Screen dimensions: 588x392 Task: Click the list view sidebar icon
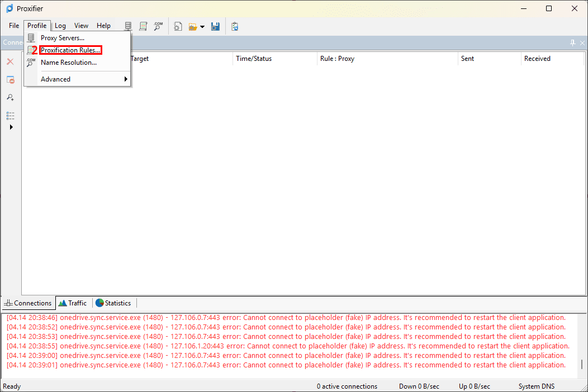click(x=11, y=116)
